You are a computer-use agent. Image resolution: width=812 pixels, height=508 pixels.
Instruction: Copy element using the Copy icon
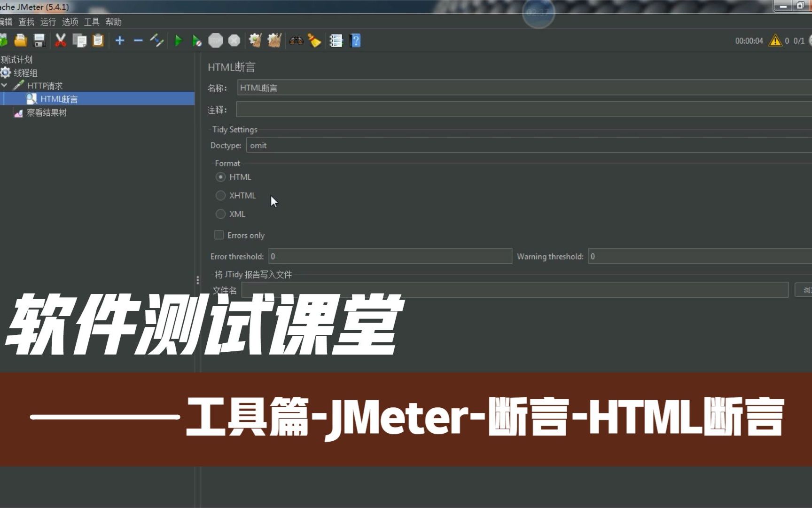(79, 41)
